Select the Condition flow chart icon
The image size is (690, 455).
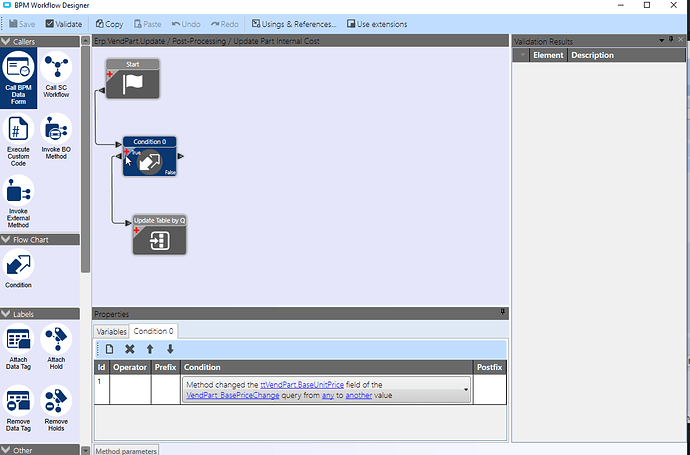18,268
